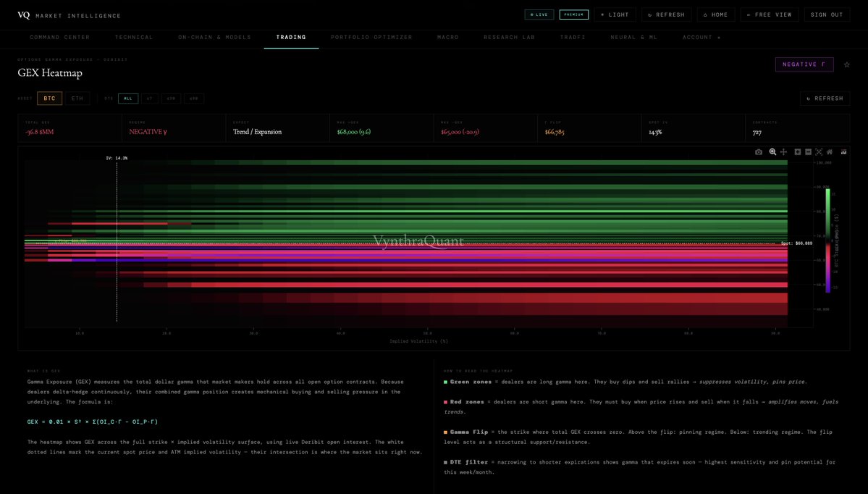
Task: Click the MARKET INTELLIGENCE header text
Action: coord(78,15)
